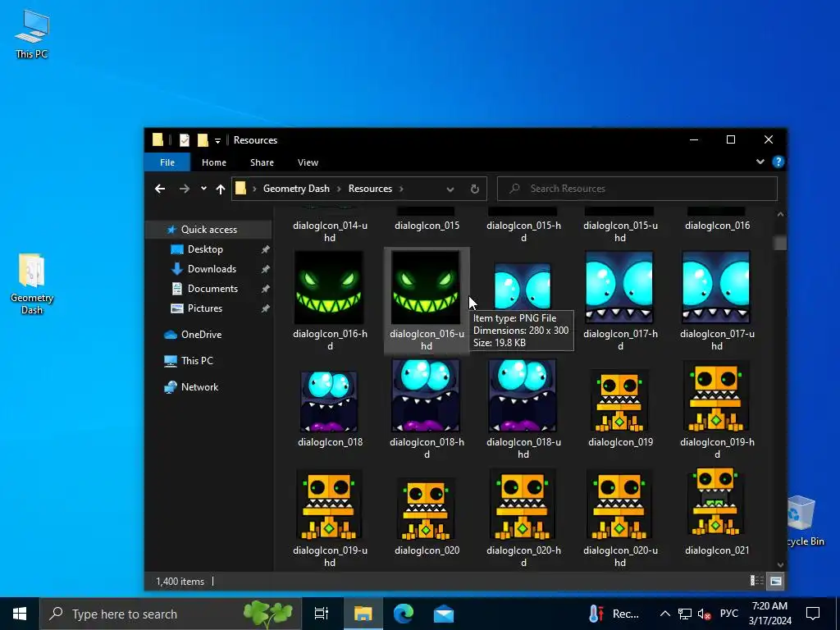Select the dialogIcon_019 robot icon
840x630 pixels.
pyautogui.click(x=619, y=400)
